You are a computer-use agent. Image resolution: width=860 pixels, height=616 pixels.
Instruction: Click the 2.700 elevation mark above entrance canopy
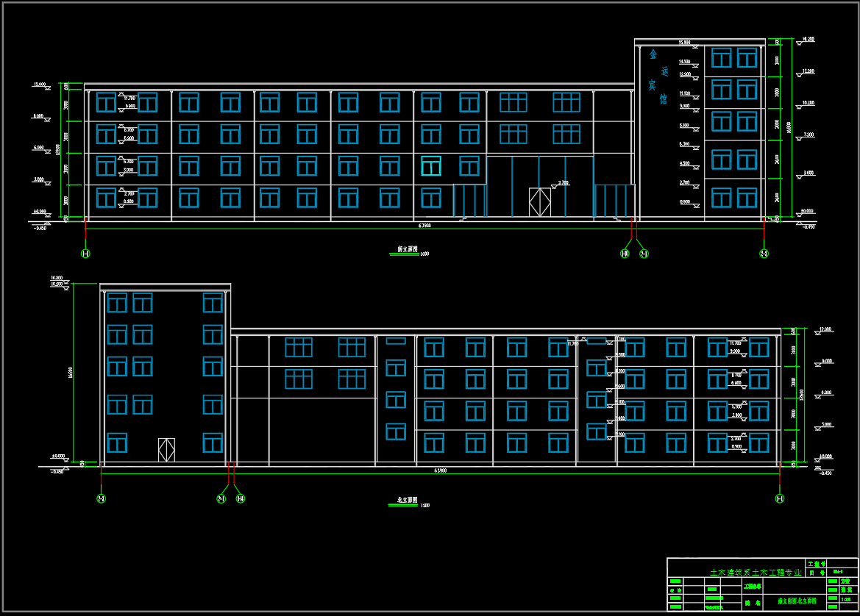pyautogui.click(x=564, y=183)
